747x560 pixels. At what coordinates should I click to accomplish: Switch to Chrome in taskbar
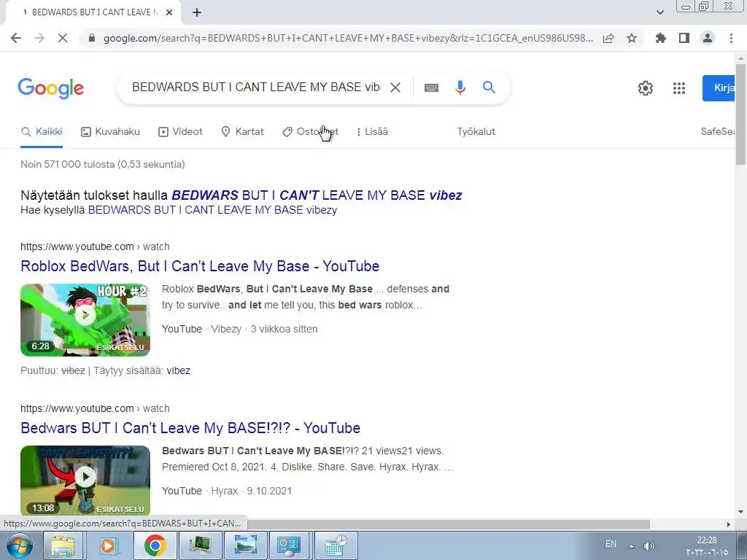pyautogui.click(x=155, y=545)
